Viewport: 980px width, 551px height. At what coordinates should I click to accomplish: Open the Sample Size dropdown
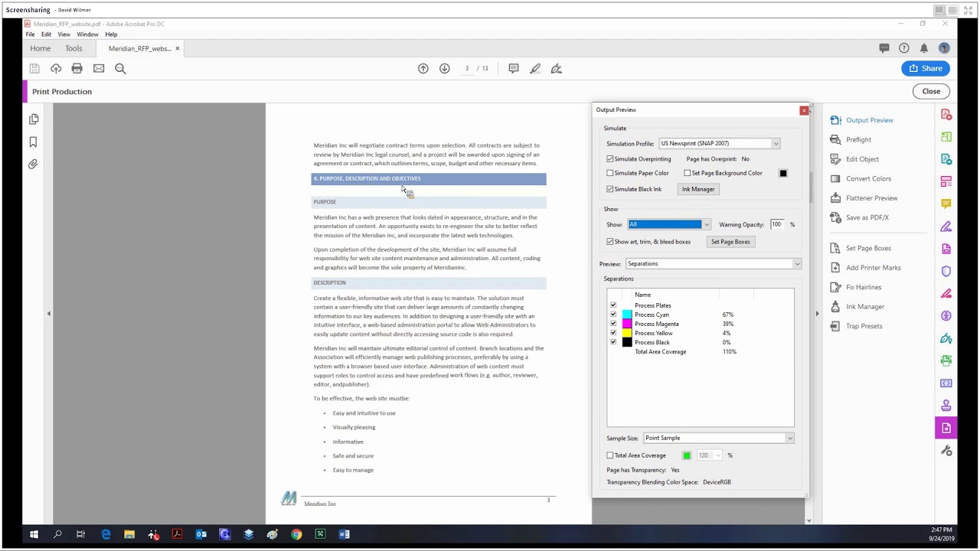click(719, 438)
